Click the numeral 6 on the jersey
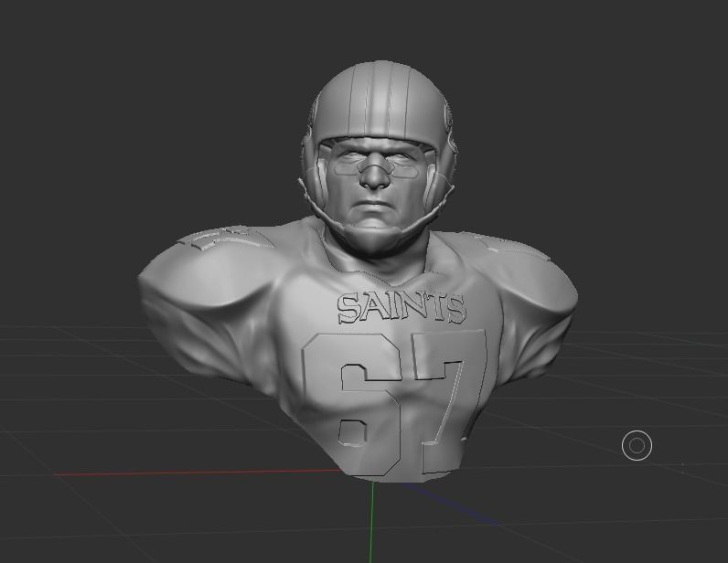Screen dimensions: 728x563 pyautogui.click(x=352, y=404)
